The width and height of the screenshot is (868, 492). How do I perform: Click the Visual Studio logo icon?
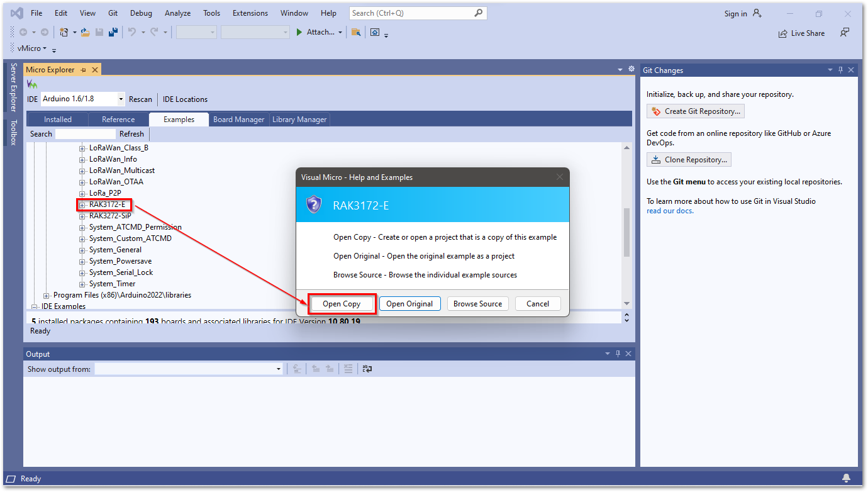[17, 13]
